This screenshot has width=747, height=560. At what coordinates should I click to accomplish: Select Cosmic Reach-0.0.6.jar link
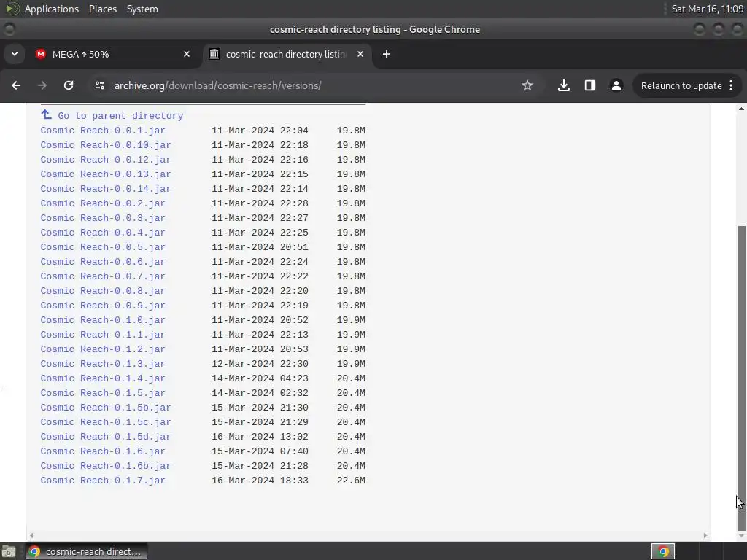click(x=103, y=262)
